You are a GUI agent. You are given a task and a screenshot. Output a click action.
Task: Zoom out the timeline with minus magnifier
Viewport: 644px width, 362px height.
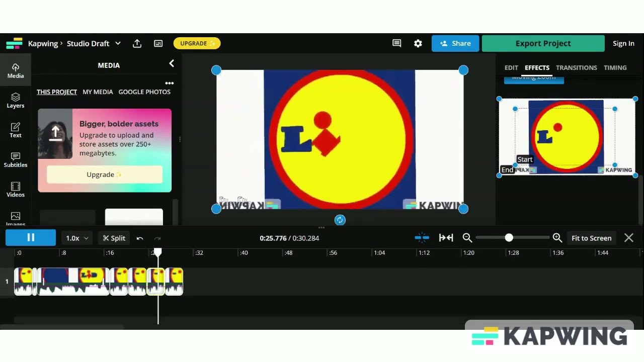tap(467, 238)
